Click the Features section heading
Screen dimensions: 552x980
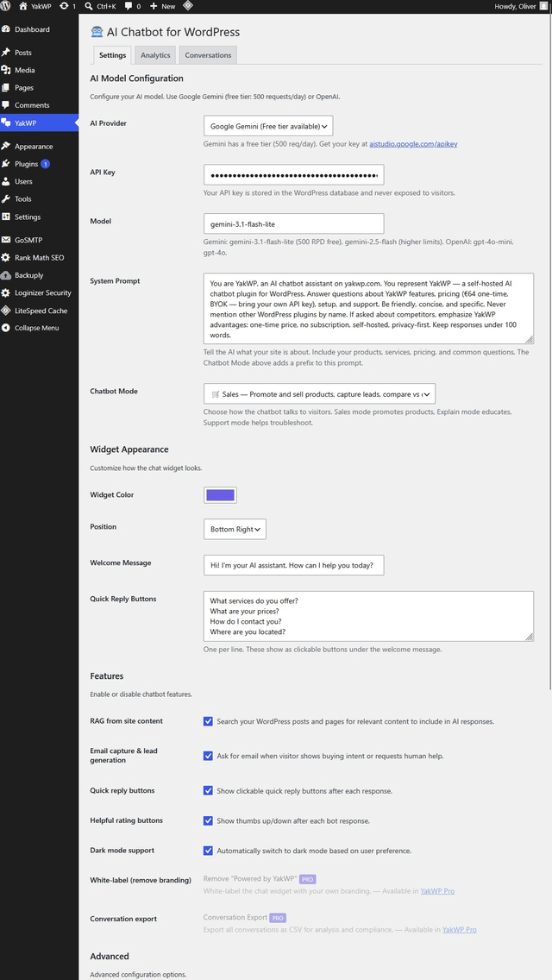tap(107, 676)
